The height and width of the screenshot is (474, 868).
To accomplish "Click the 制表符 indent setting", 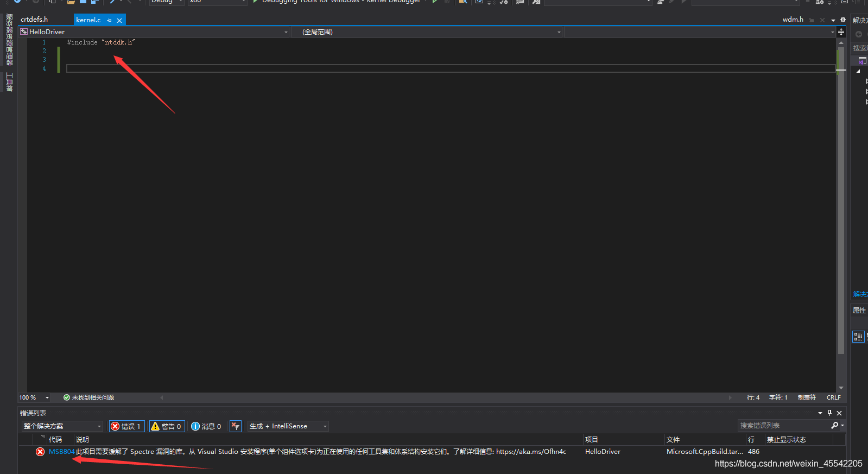I will click(x=807, y=397).
